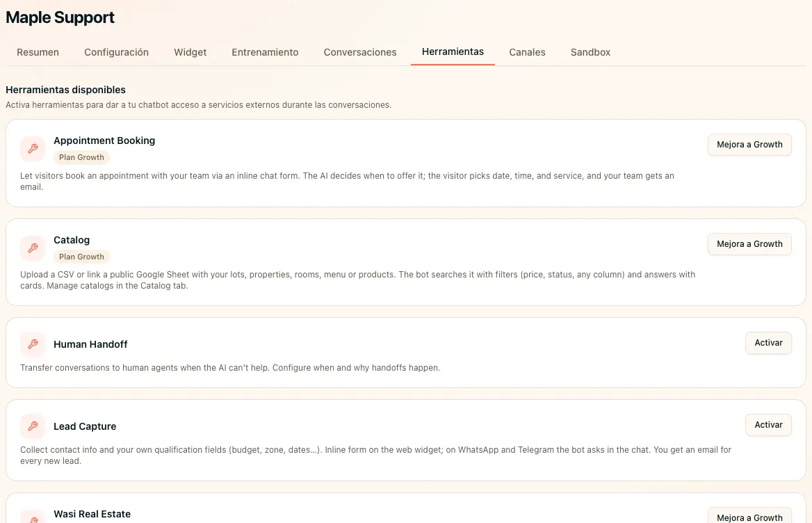Upgrade to Growth for Appointment Booking

tap(749, 145)
